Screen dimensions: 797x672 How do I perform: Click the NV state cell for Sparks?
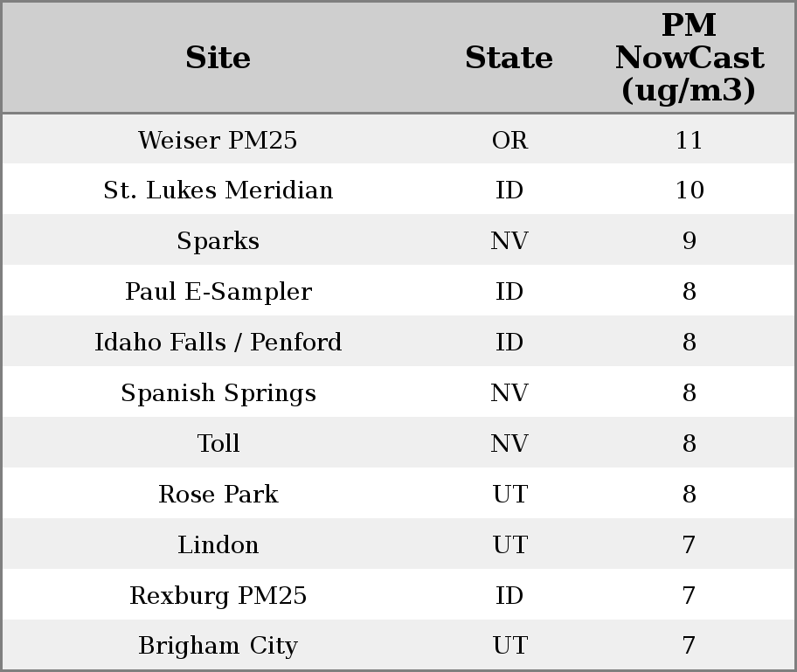509,241
